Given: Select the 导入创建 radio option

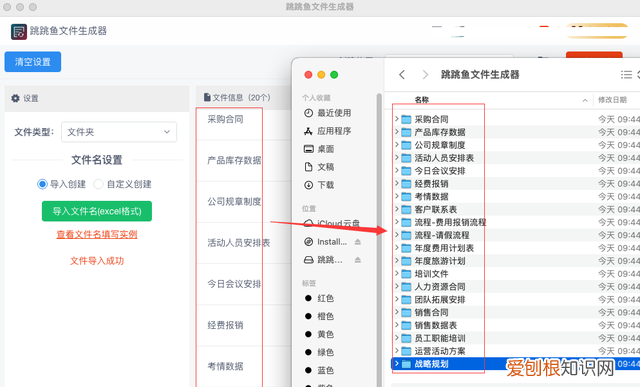Looking at the screenshot, I should (42, 184).
